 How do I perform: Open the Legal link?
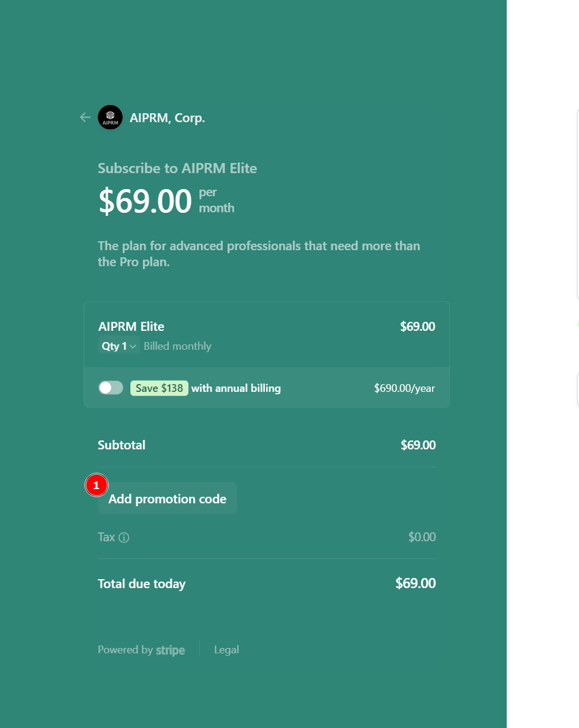[226, 650]
